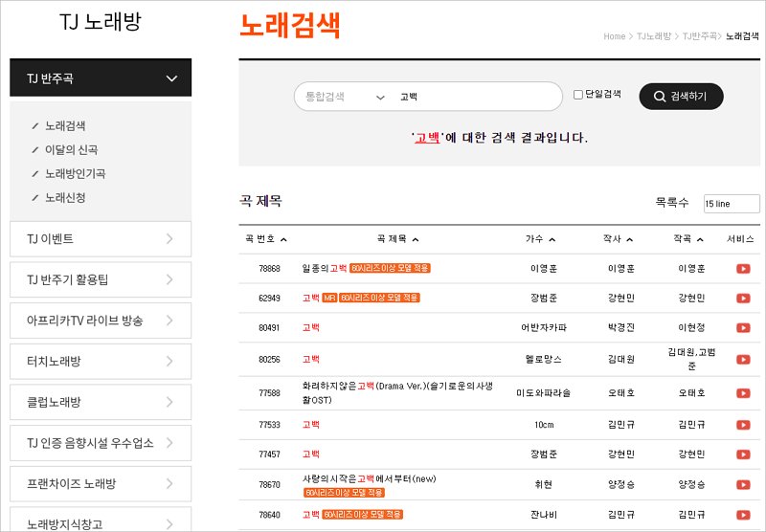Open YouTube icon for song 62949

[742, 298]
